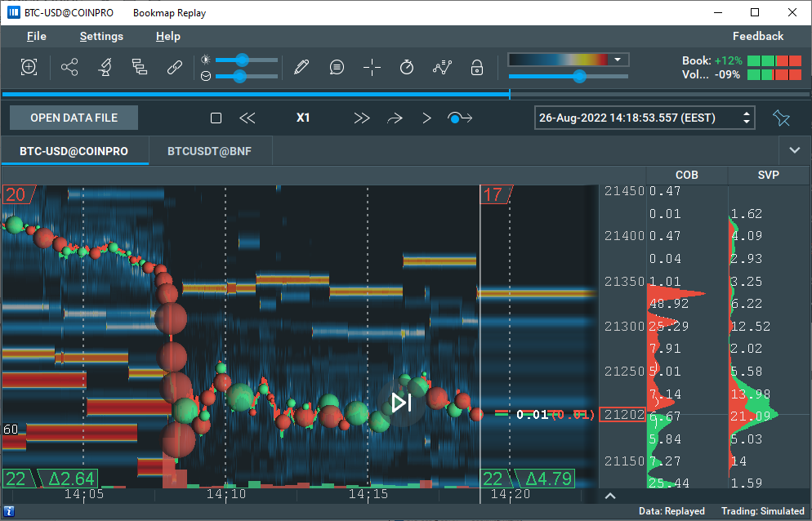The width and height of the screenshot is (812, 521).
Task: Switch to the BTCUSDT@BNF tab
Action: pyautogui.click(x=210, y=151)
